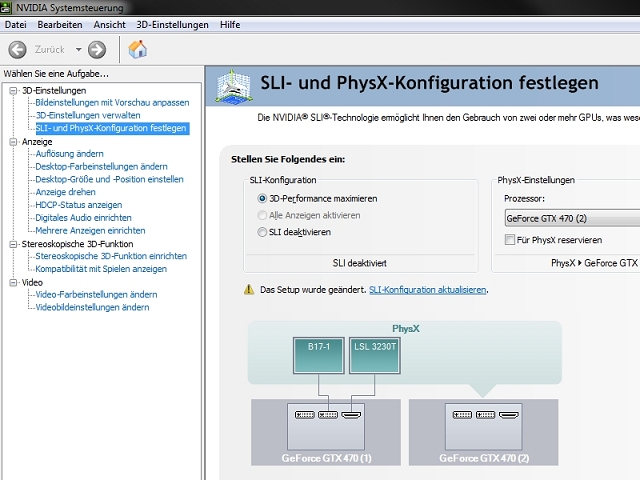
Task: Click HDMI port icon on GTX 470 (1)
Action: click(x=351, y=415)
